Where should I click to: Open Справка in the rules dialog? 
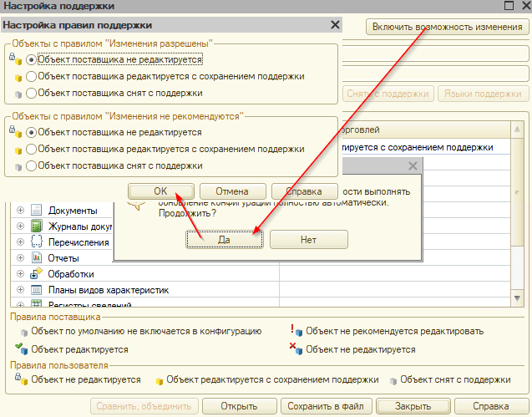[304, 191]
